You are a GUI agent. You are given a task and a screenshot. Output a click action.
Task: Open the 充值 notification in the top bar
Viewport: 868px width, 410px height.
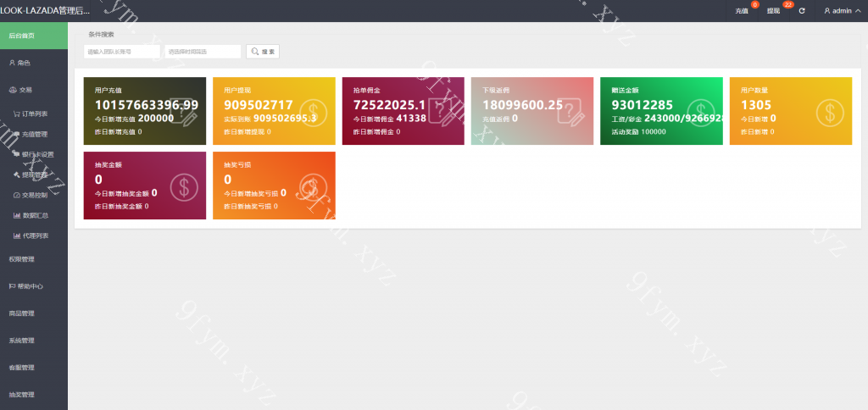pyautogui.click(x=742, y=11)
